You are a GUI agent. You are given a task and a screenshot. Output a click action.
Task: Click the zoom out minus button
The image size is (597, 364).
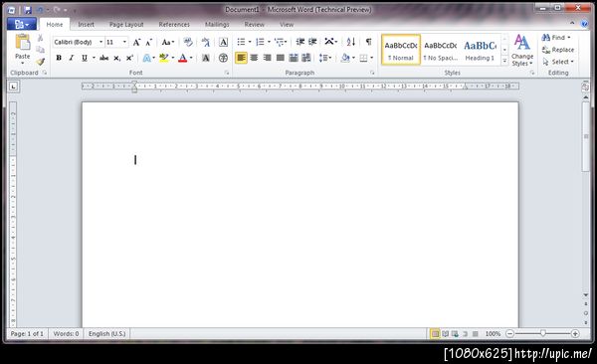coord(509,334)
